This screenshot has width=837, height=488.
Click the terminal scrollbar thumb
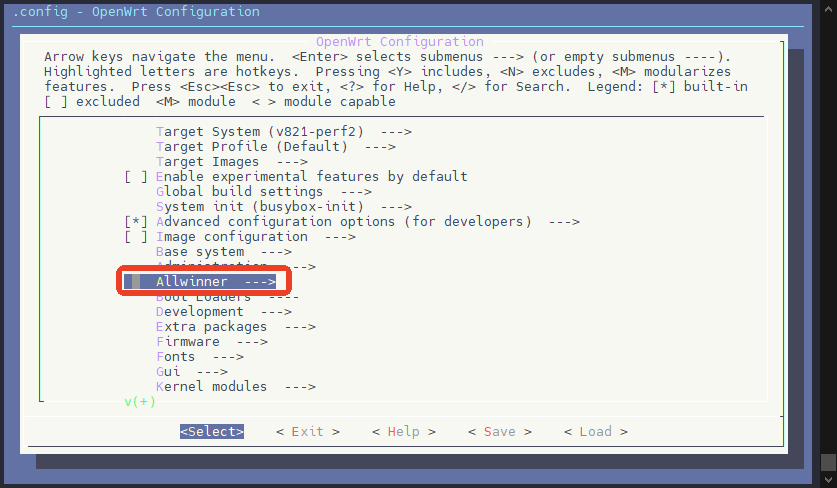pos(828,462)
